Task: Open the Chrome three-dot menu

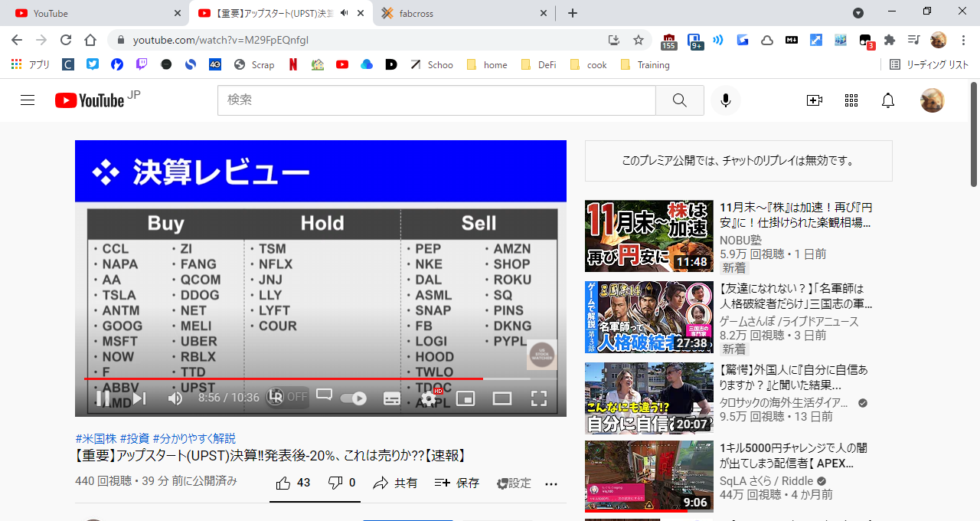Action: click(x=962, y=40)
